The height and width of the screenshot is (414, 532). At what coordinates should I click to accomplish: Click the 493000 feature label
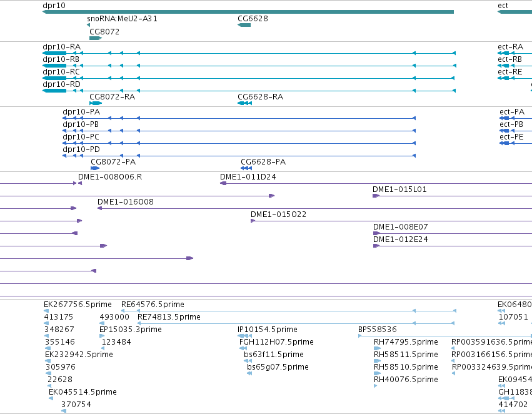click(114, 317)
